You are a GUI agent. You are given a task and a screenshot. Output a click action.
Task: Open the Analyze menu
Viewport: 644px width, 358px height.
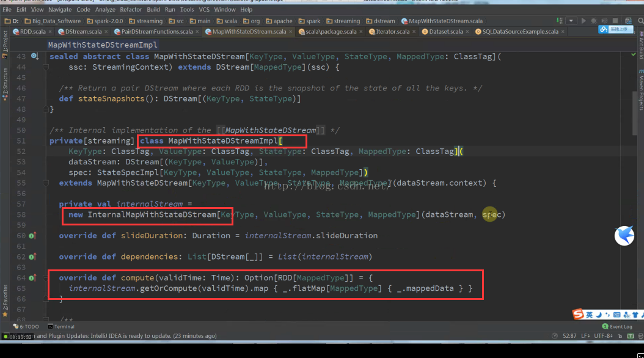click(x=105, y=9)
